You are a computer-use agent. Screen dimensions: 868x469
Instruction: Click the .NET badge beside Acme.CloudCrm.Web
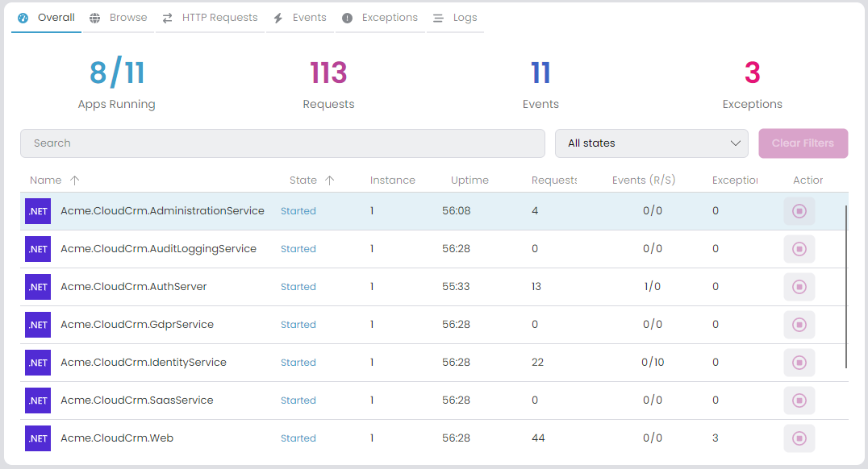click(x=37, y=438)
